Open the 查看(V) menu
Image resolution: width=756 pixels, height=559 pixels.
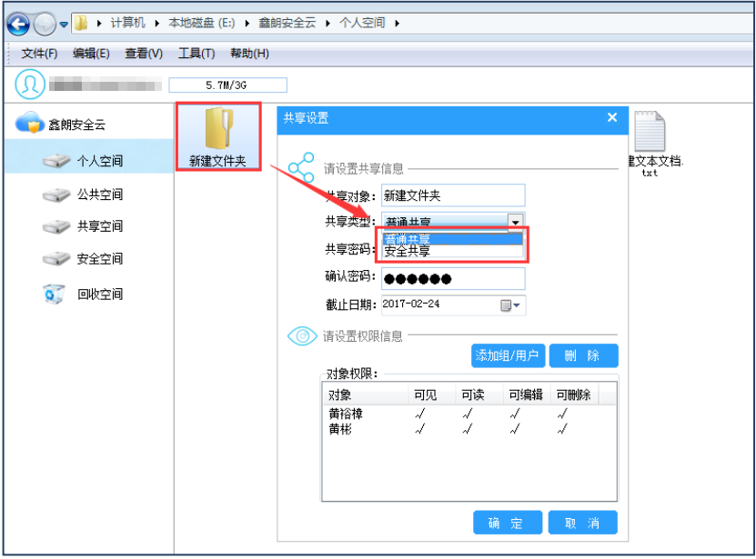tap(144, 53)
